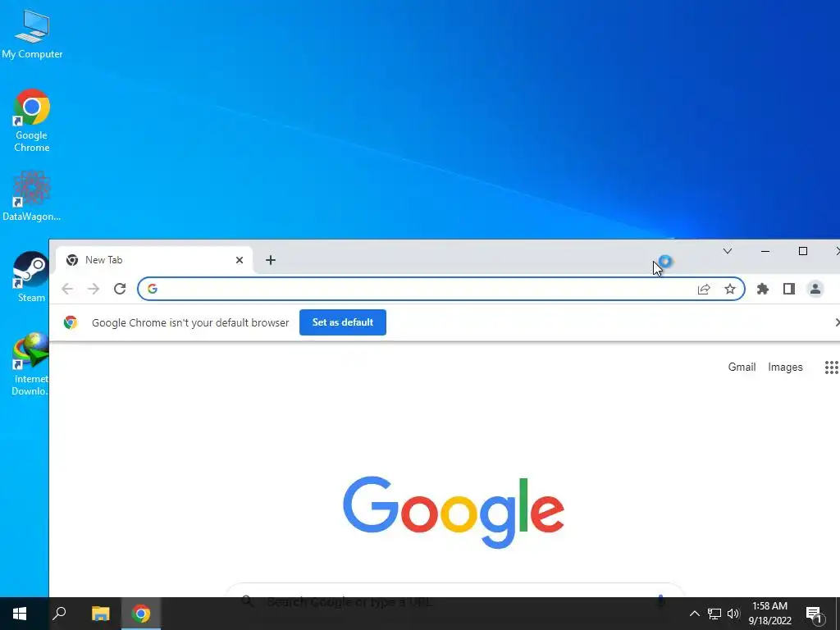
Task: Open Windows taskbar search
Action: pos(59,614)
